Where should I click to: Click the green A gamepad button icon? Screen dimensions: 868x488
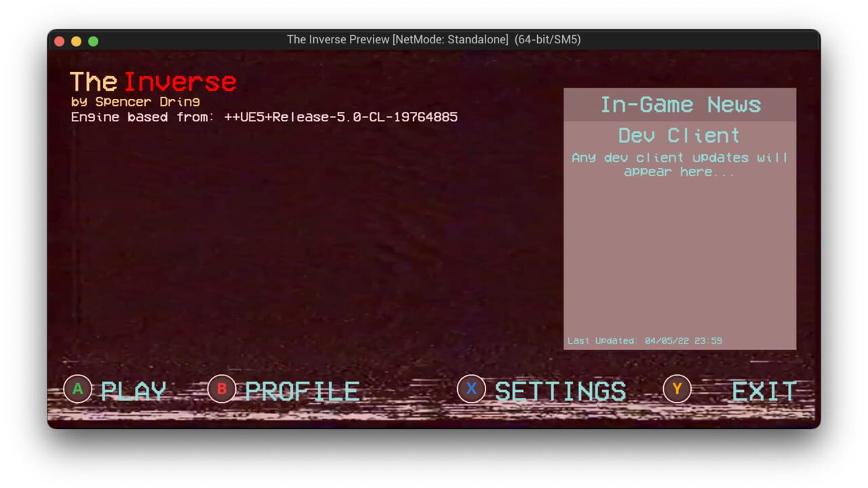click(x=78, y=389)
